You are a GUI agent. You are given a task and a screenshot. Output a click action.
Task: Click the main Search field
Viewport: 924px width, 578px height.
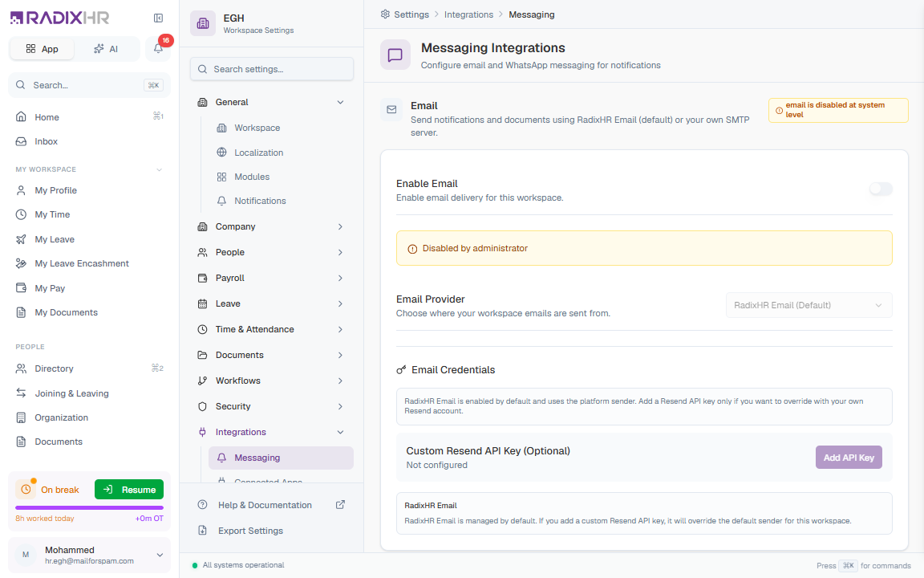[90, 85]
